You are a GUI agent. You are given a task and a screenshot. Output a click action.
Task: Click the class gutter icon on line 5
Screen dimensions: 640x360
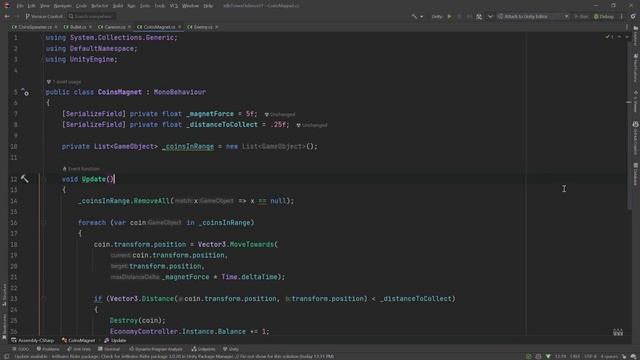[x=25, y=92]
